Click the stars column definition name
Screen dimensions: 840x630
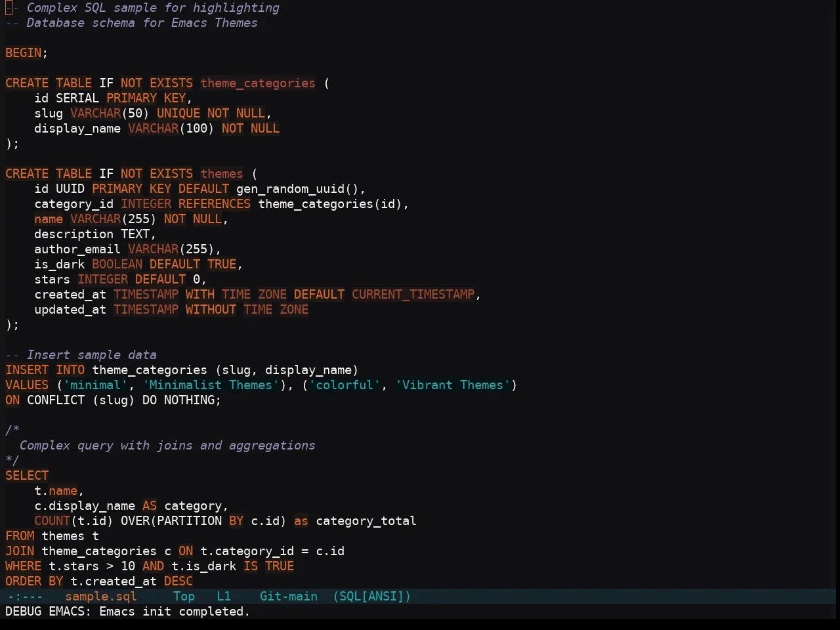pyautogui.click(x=52, y=280)
